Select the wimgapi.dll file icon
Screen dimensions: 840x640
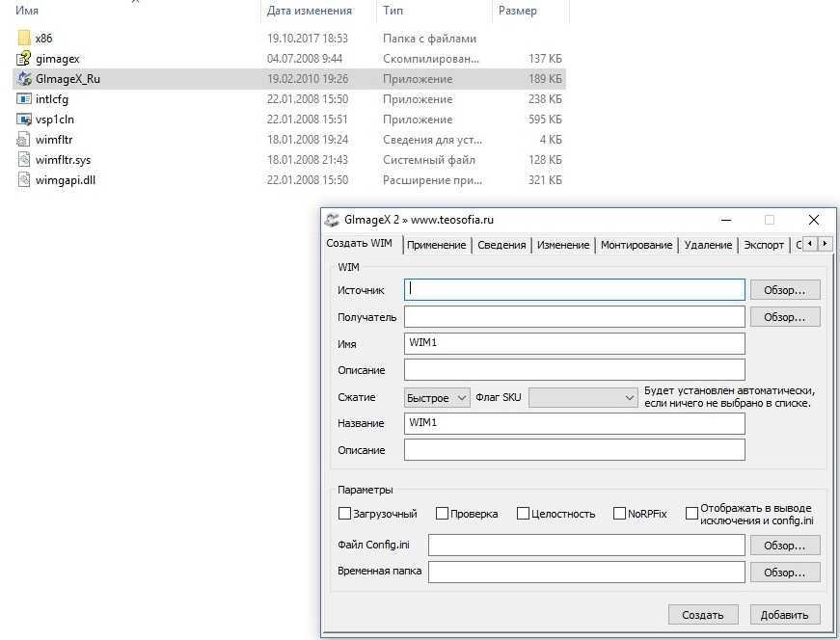click(25, 180)
